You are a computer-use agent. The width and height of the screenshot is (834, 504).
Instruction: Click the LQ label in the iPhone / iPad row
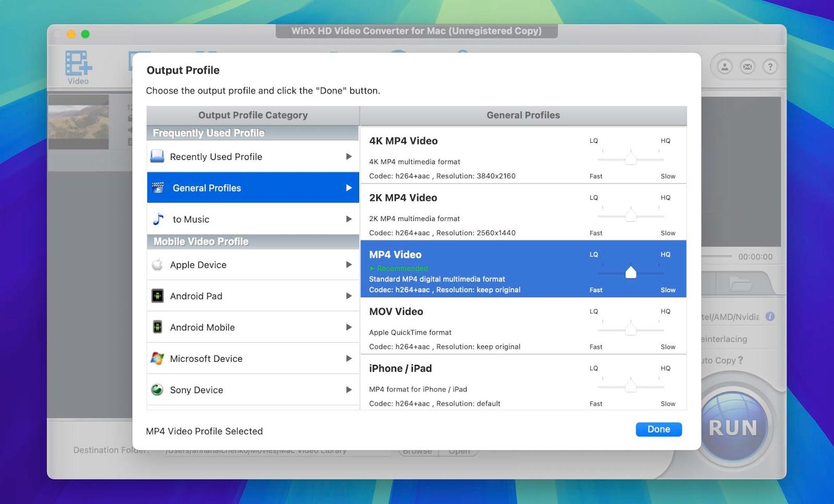594,368
